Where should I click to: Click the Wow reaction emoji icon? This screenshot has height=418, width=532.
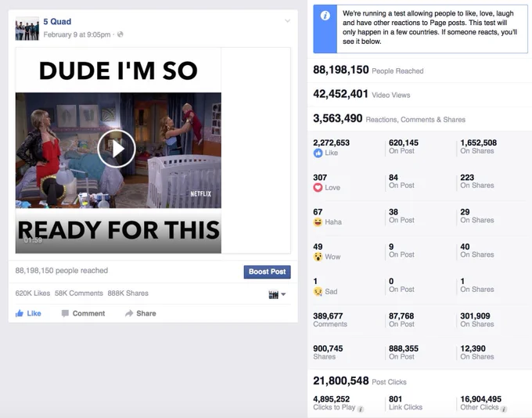[318, 257]
